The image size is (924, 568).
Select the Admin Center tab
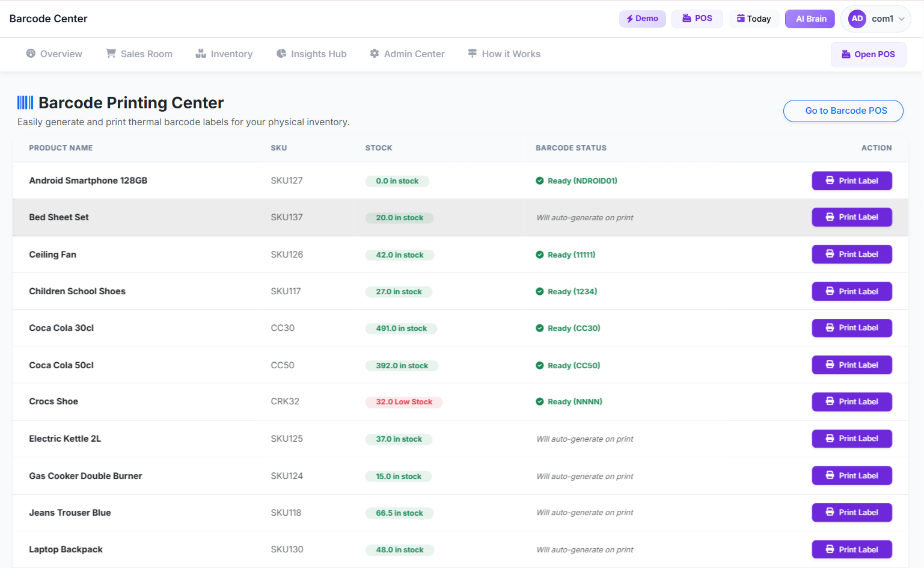(x=407, y=54)
